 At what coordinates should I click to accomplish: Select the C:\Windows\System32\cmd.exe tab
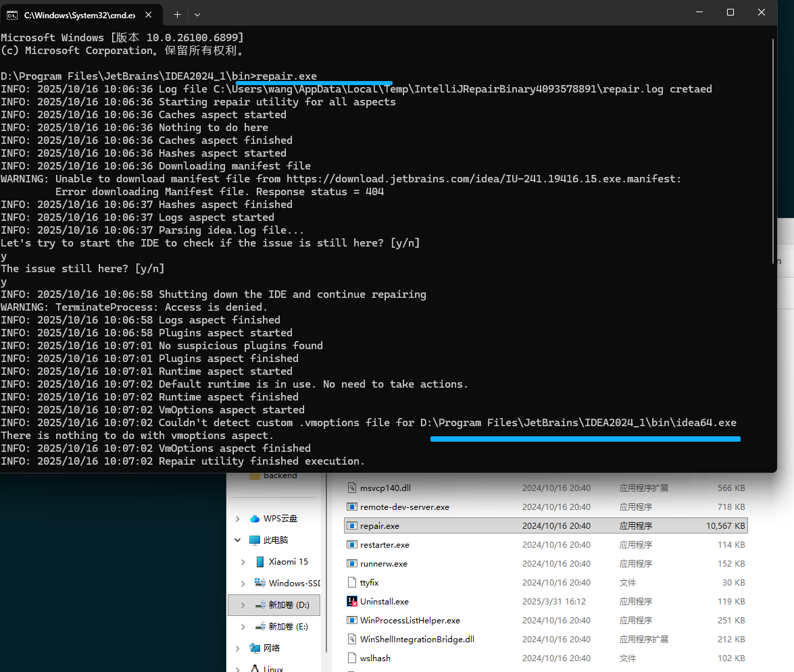click(x=82, y=15)
